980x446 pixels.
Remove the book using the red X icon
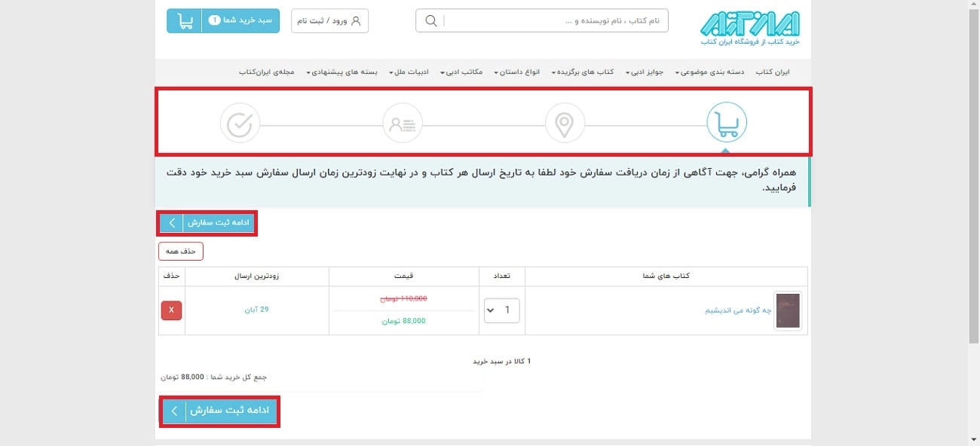point(170,310)
